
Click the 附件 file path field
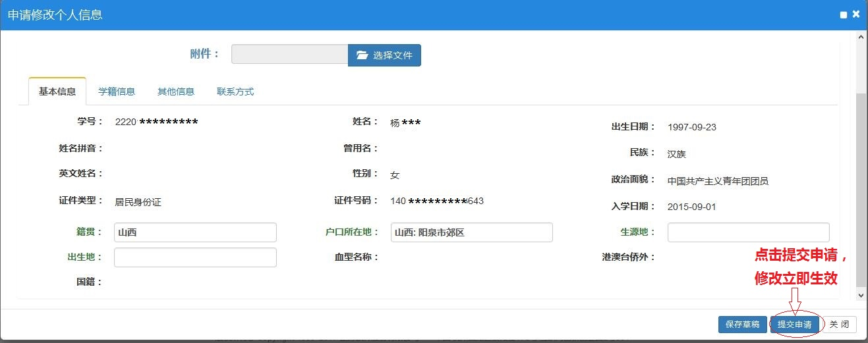click(x=289, y=54)
